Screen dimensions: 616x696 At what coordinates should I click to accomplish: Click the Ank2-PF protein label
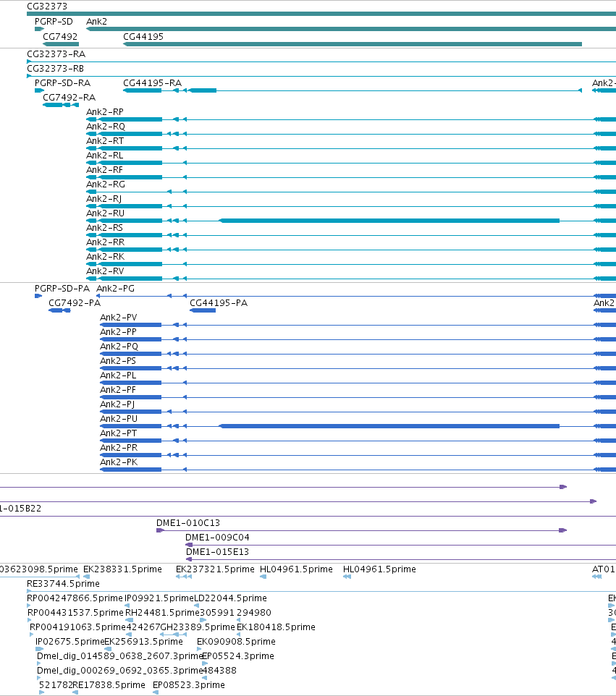[x=118, y=390]
